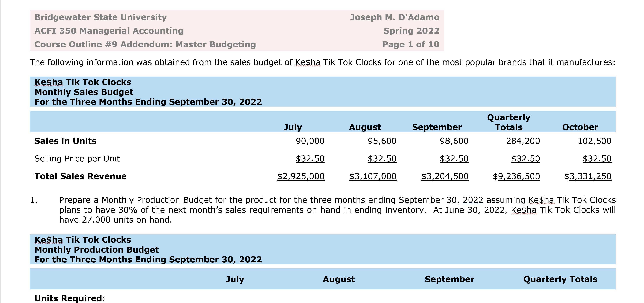644x303 pixels.
Task: Click the "Units Required:" row label
Action: (69, 298)
